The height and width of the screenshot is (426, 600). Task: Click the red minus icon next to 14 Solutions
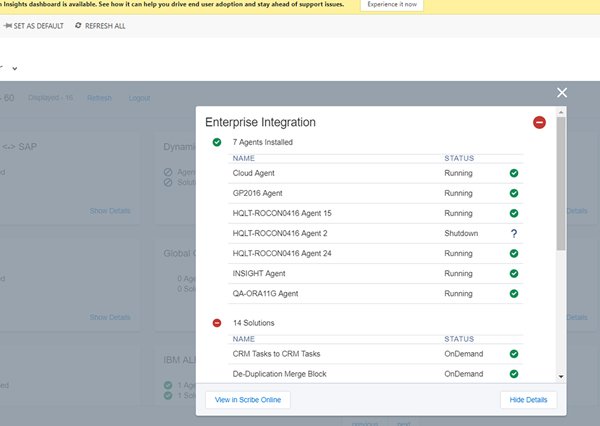click(217, 323)
